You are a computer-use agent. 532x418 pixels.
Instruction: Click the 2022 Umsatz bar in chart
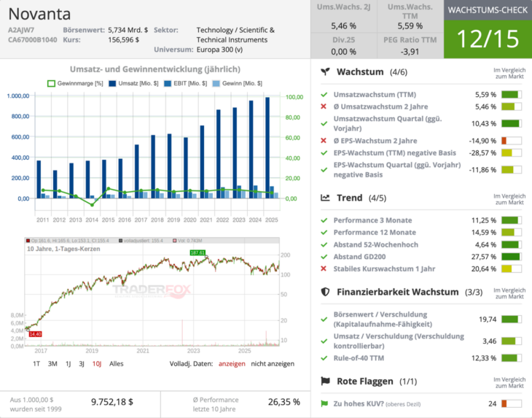(x=219, y=154)
